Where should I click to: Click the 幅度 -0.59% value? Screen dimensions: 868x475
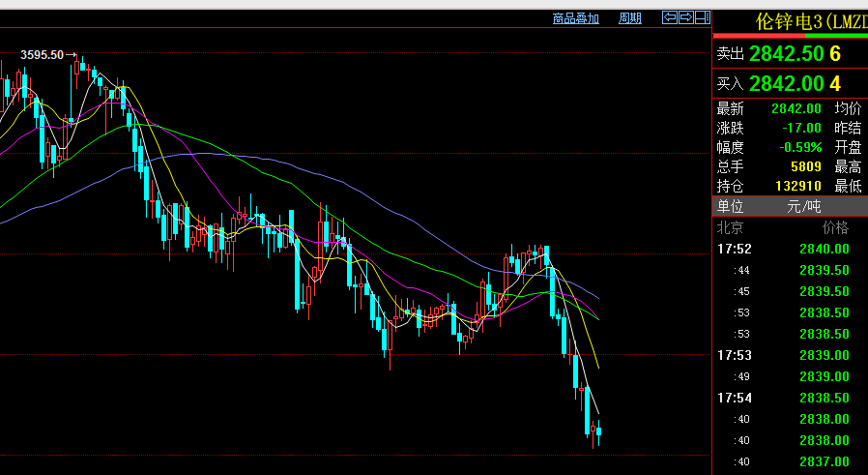(801, 148)
